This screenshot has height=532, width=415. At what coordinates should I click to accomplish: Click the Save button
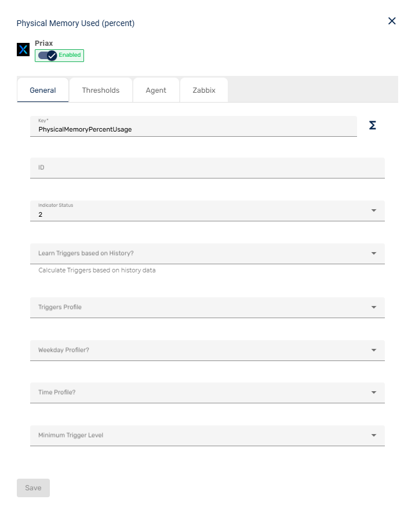pos(33,488)
